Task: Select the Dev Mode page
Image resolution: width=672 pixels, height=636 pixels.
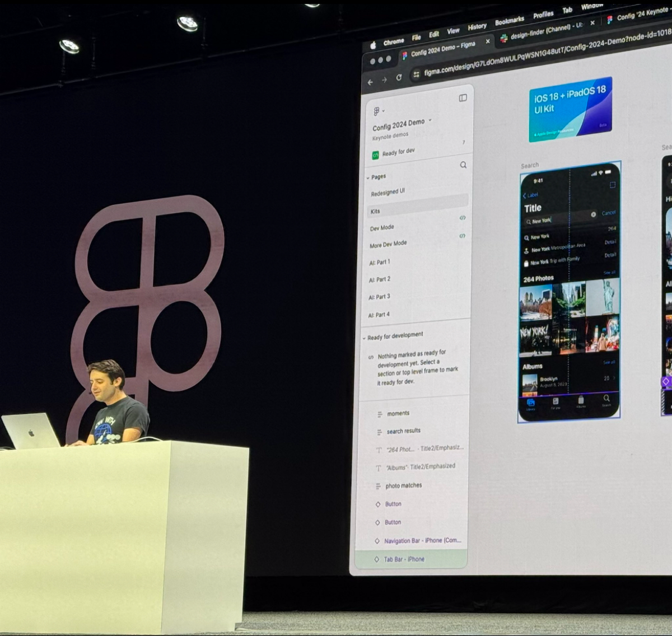Action: pos(382,228)
